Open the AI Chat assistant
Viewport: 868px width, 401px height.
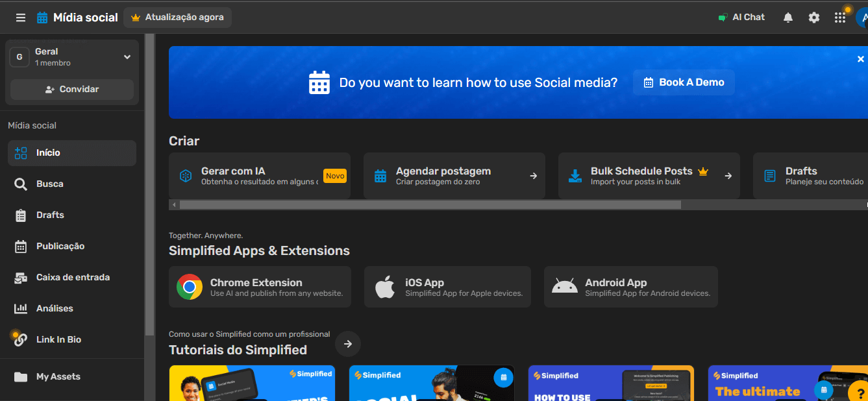741,18
